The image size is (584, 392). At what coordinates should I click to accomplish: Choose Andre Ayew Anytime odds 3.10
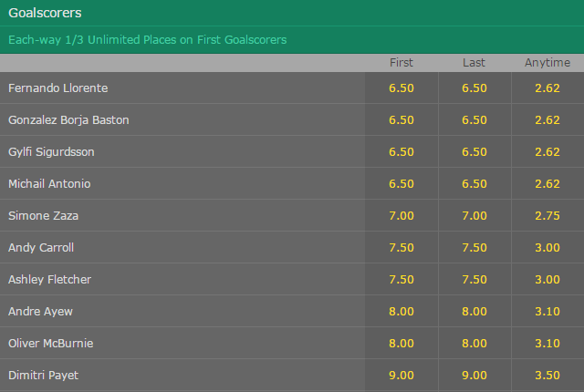click(x=547, y=312)
